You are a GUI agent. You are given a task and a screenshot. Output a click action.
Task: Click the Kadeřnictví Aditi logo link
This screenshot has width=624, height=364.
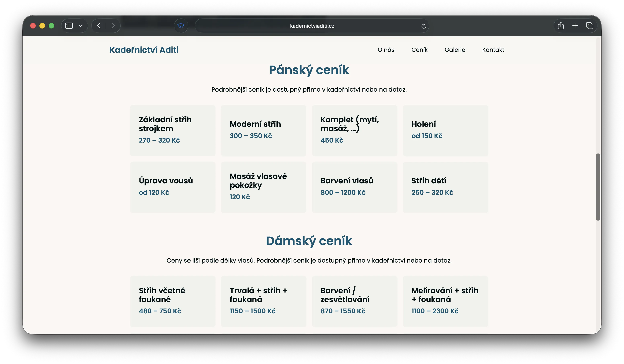pyautogui.click(x=144, y=50)
